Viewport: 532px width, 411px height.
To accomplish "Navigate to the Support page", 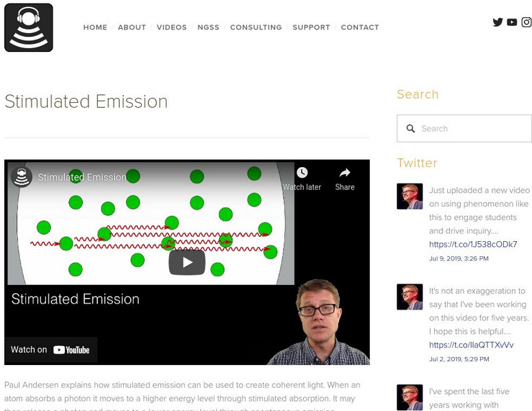I will pos(312,27).
